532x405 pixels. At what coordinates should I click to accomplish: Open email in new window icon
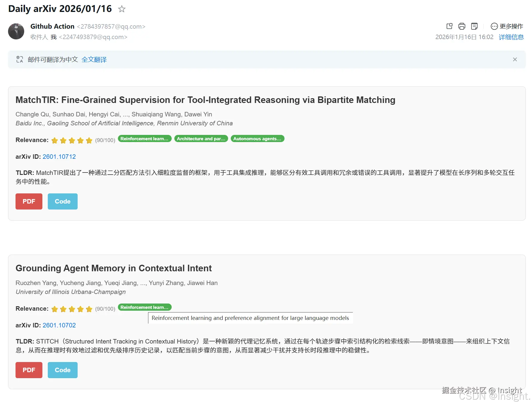pos(449,26)
